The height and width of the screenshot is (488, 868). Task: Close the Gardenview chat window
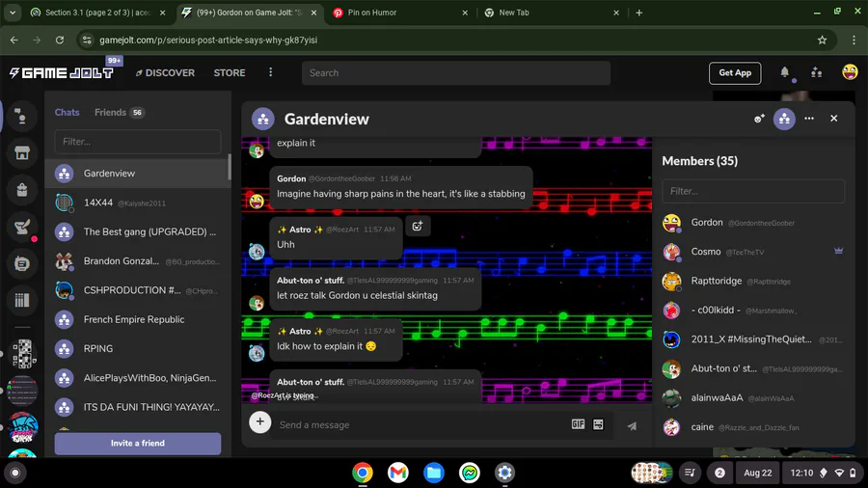tap(834, 119)
